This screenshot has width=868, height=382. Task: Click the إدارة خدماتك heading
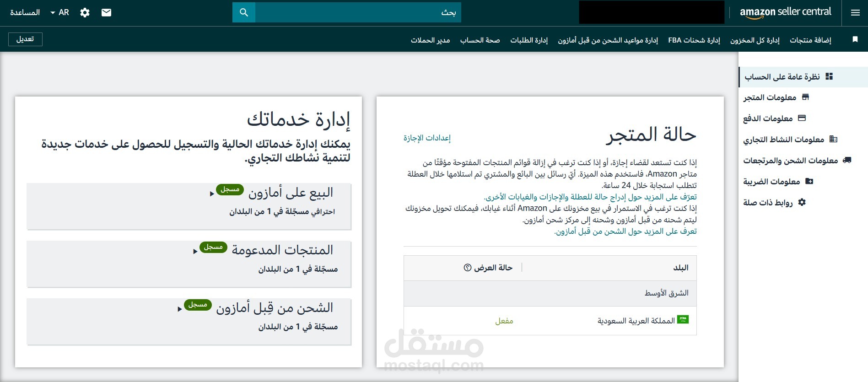(x=299, y=119)
